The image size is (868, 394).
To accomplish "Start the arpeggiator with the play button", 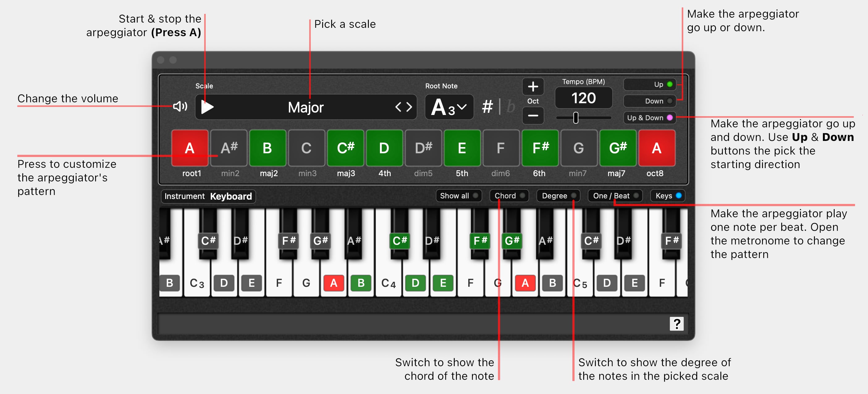I will (x=207, y=107).
